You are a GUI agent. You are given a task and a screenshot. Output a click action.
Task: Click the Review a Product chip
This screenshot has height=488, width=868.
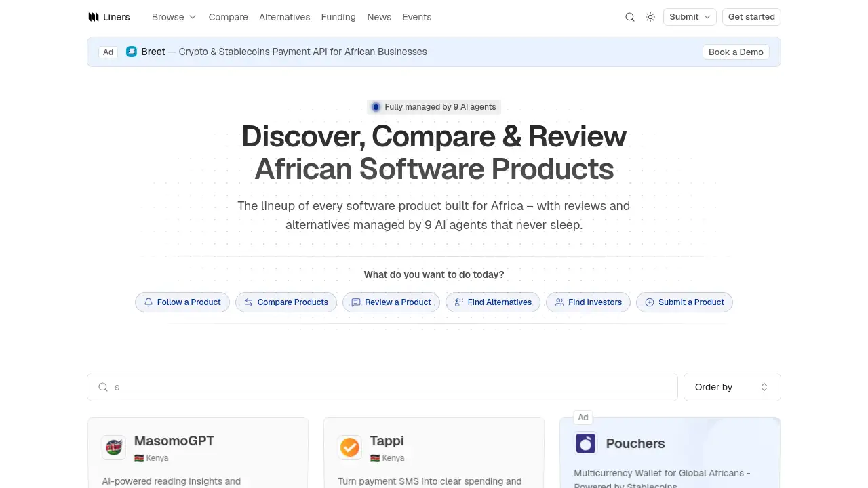coord(391,302)
